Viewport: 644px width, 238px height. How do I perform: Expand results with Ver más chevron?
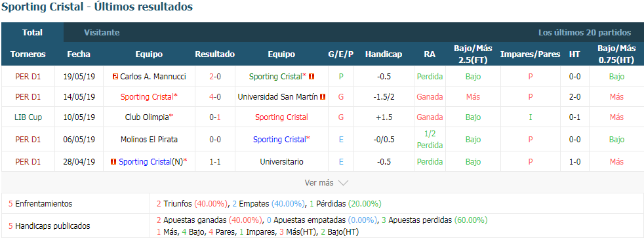327,183
